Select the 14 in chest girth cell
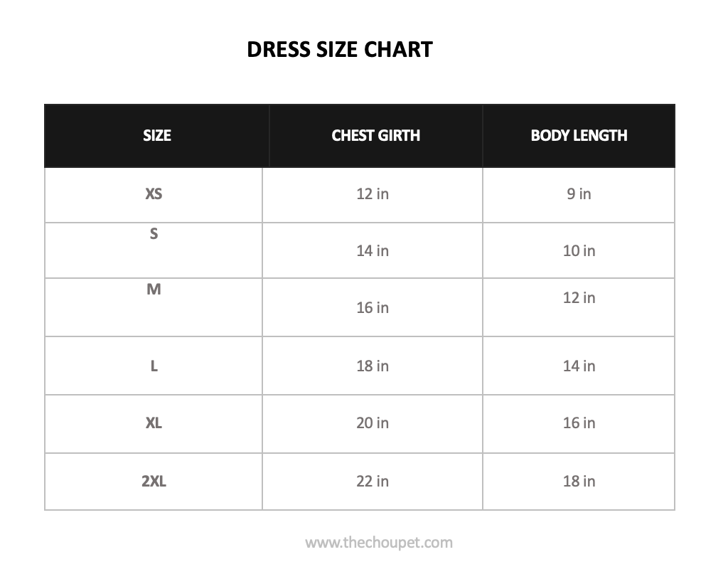Viewport: 728px width, 579px height. pos(373,250)
